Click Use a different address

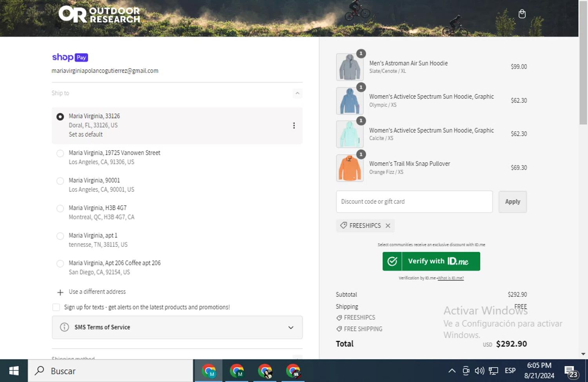click(97, 292)
